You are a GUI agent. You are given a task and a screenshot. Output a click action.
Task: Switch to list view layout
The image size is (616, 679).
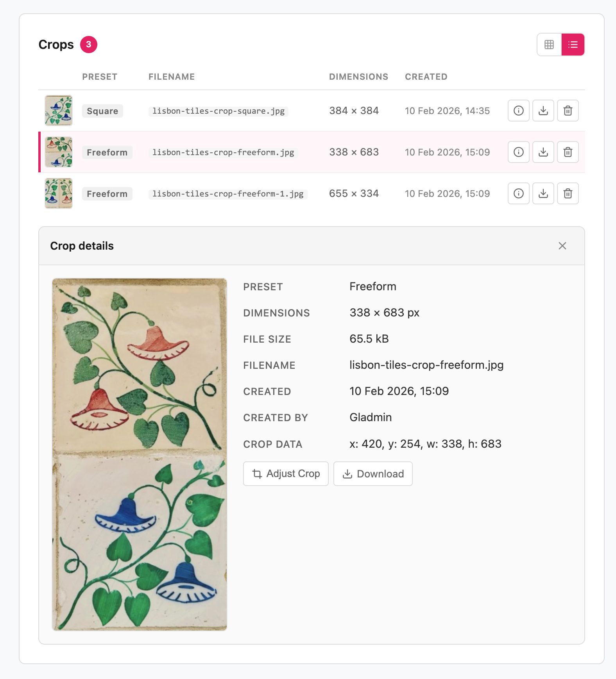pos(573,45)
